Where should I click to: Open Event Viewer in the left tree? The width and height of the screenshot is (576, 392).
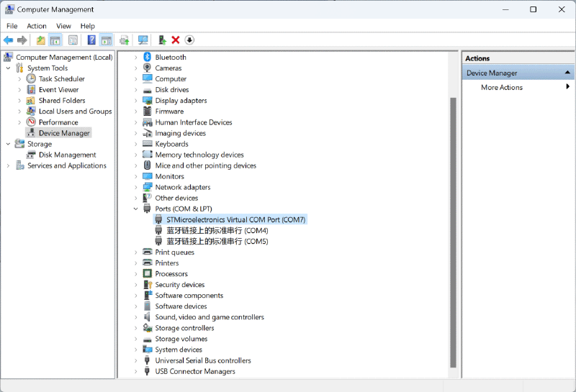pyautogui.click(x=58, y=90)
